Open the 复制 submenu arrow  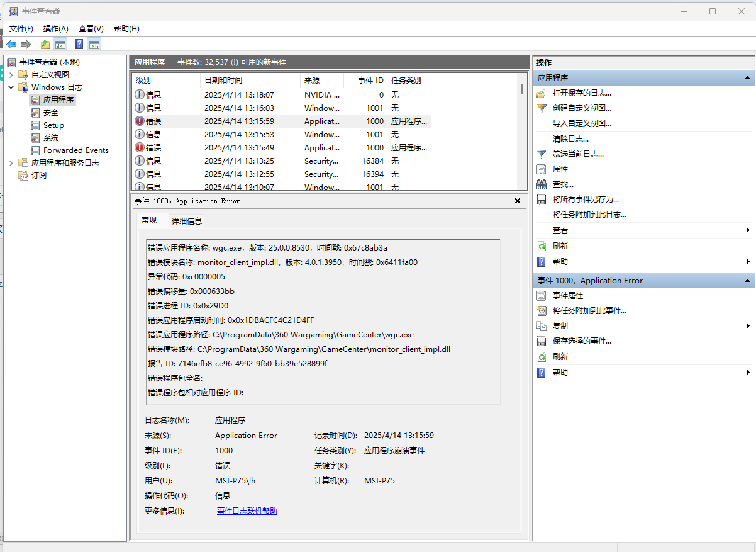coord(748,325)
